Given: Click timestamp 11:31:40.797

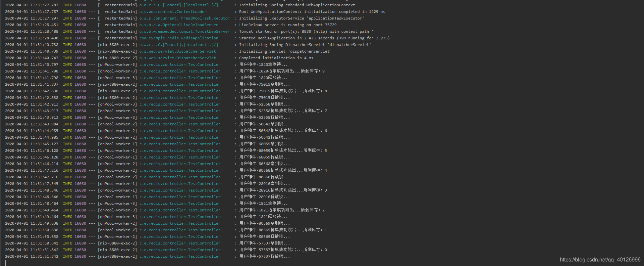Looking at the screenshot, I should tap(44, 65).
